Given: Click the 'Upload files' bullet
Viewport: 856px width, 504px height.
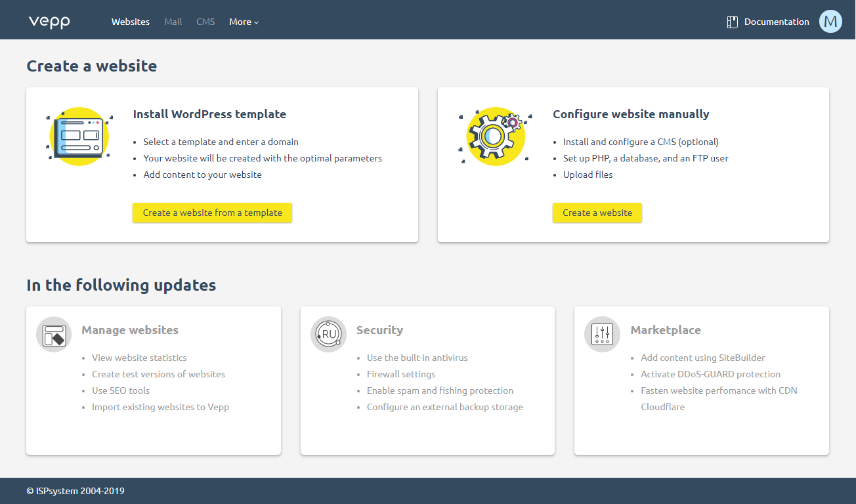Looking at the screenshot, I should pos(588,175).
